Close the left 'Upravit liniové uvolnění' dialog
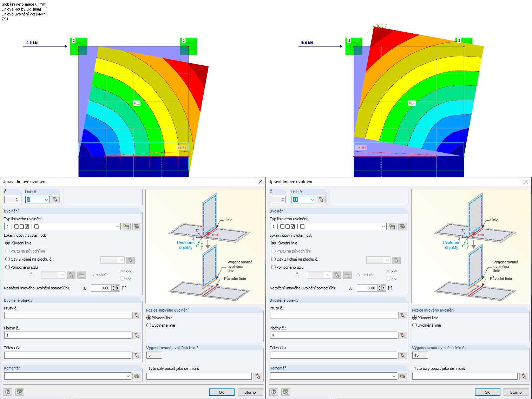532x399 pixels. click(x=260, y=182)
